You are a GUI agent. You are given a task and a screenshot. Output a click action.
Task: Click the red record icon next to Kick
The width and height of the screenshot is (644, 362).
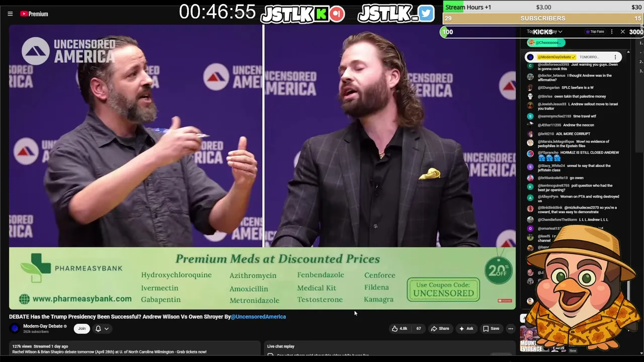point(337,14)
